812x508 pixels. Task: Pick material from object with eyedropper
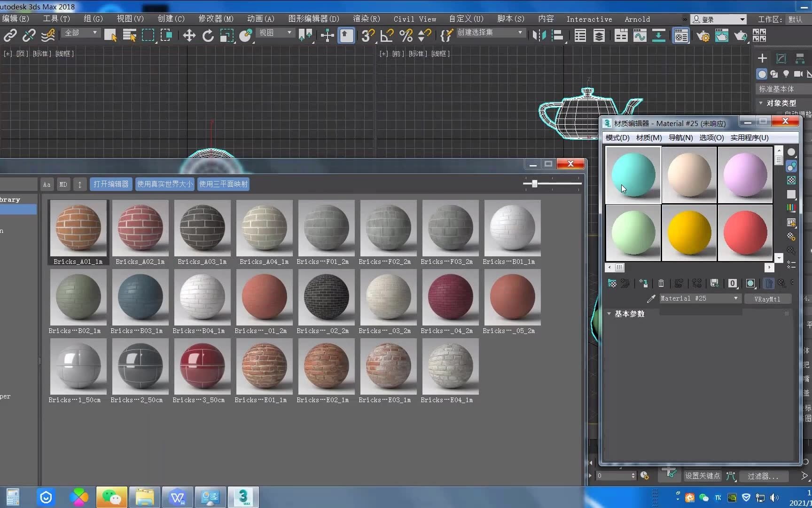click(x=651, y=299)
